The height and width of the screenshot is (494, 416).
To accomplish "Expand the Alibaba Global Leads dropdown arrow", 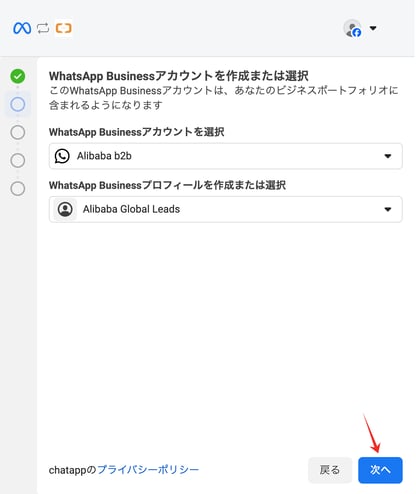I will pos(388,209).
